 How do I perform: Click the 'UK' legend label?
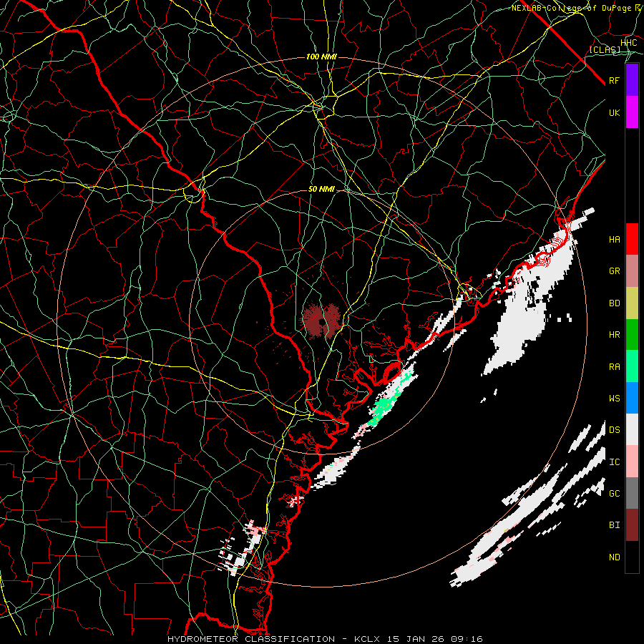coord(614,112)
